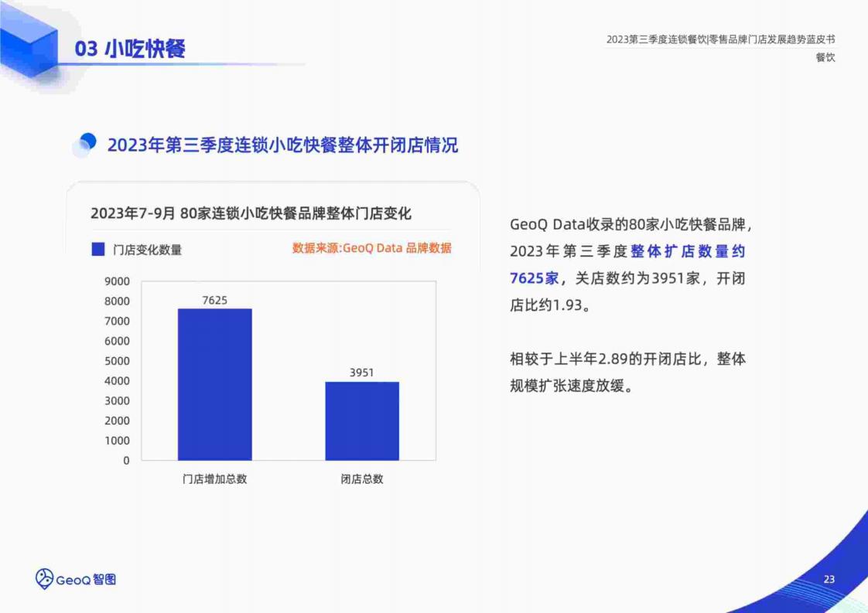Click the bold blue text '7625家'
This screenshot has width=868, height=613.
[x=535, y=278]
